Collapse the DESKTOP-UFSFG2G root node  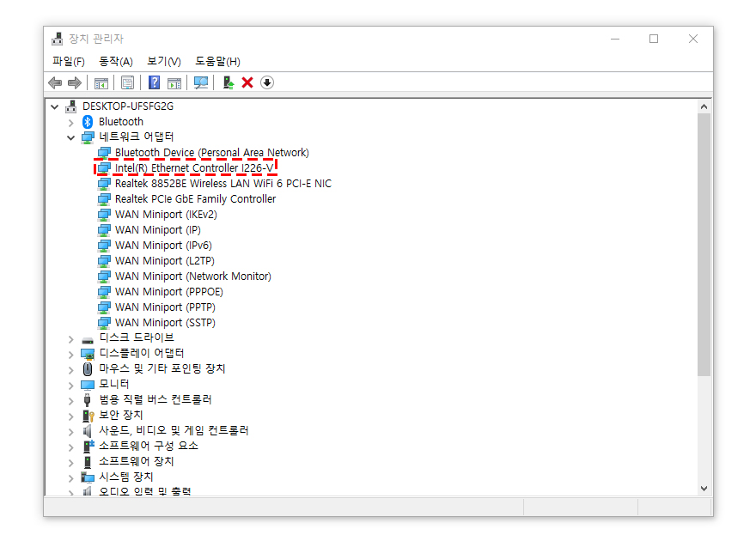[x=54, y=107]
